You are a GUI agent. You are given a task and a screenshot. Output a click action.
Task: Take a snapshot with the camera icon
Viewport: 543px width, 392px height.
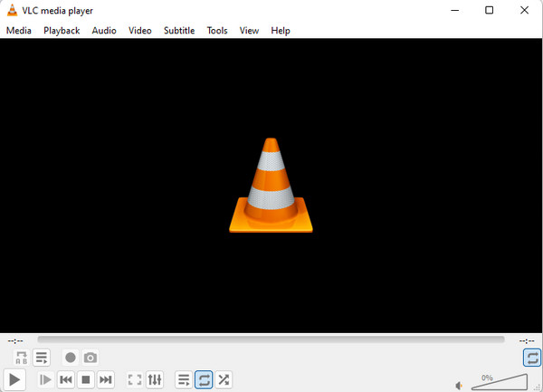90,358
